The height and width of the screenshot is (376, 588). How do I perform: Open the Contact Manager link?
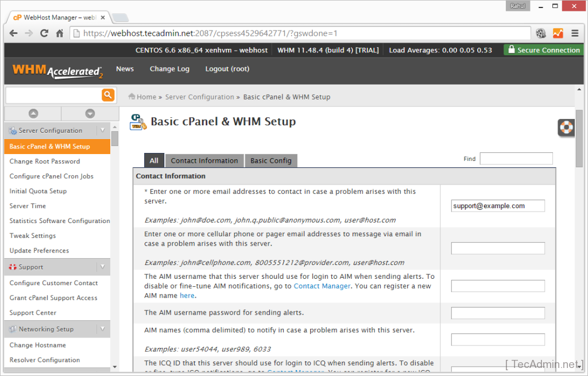(322, 286)
